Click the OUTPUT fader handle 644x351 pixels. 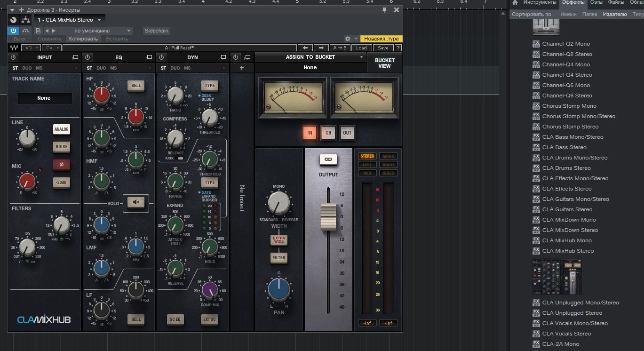pos(328,216)
